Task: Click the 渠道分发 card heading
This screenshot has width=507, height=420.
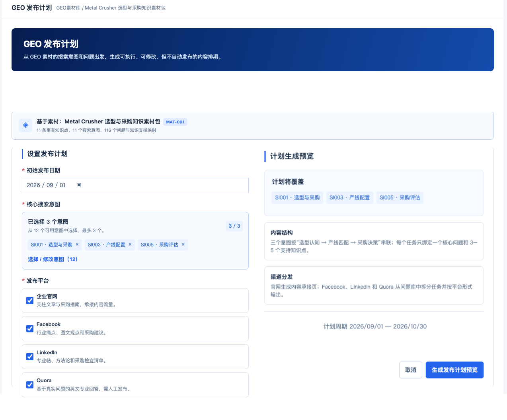Action: [x=282, y=277]
